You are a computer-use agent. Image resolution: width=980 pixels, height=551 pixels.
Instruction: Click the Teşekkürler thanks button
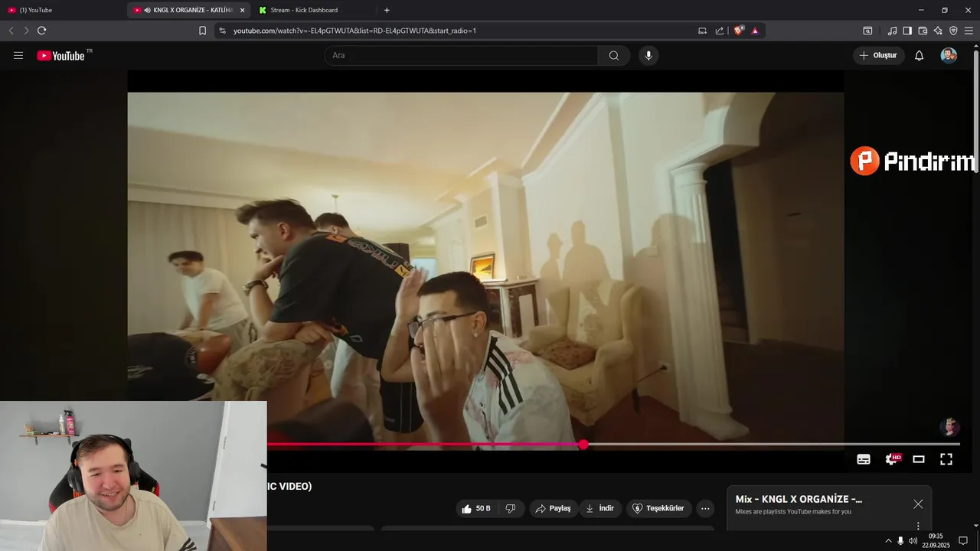[658, 508]
